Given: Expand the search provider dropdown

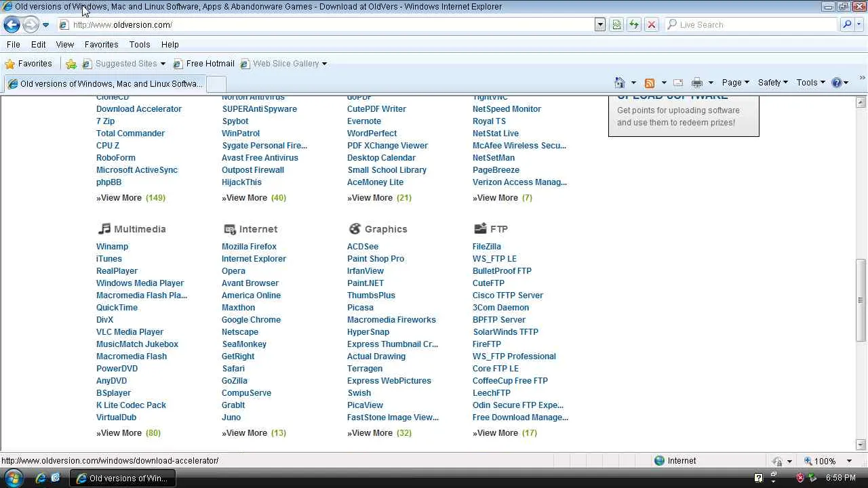Looking at the screenshot, I should coord(861,24).
